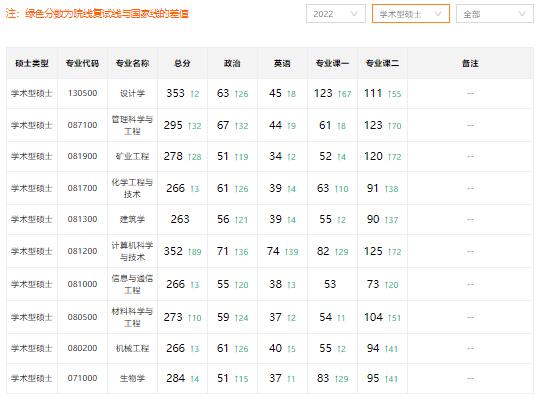Click the orange note about green scores
This screenshot has height=398, width=538.
pyautogui.click(x=97, y=14)
